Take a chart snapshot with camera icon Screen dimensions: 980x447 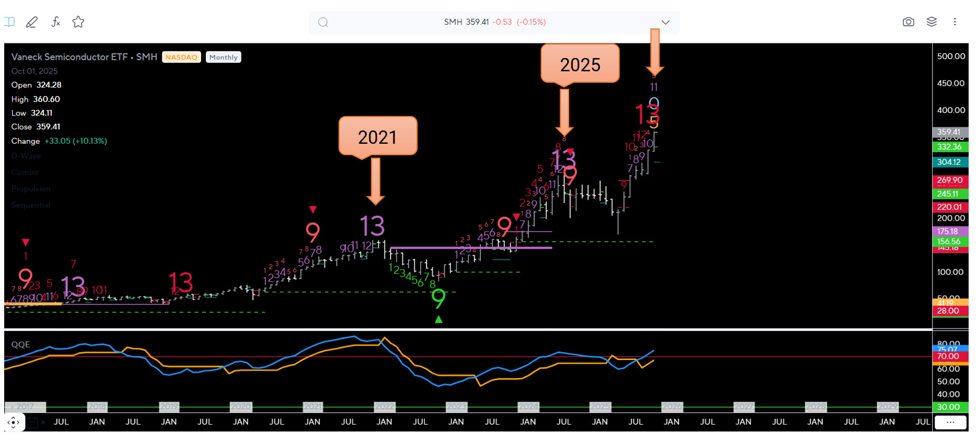[x=908, y=22]
